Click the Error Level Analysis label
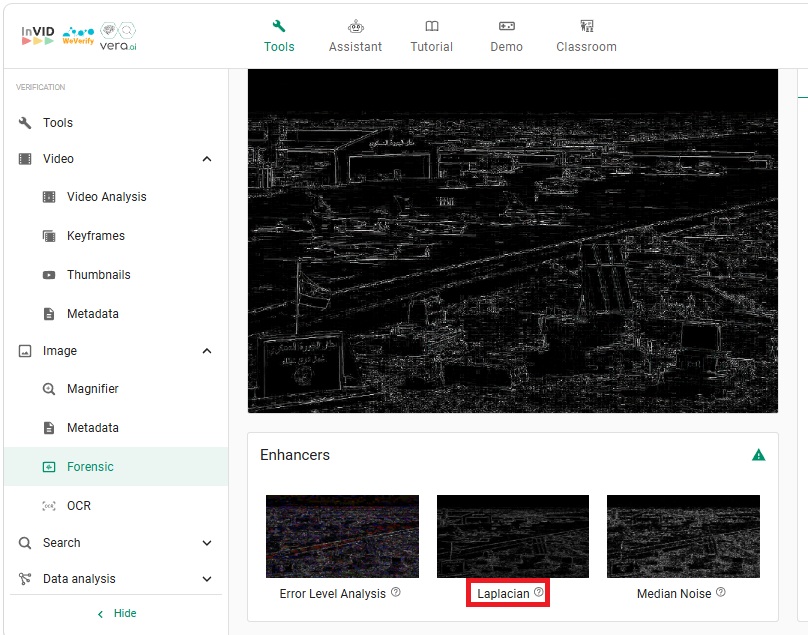 coord(332,594)
